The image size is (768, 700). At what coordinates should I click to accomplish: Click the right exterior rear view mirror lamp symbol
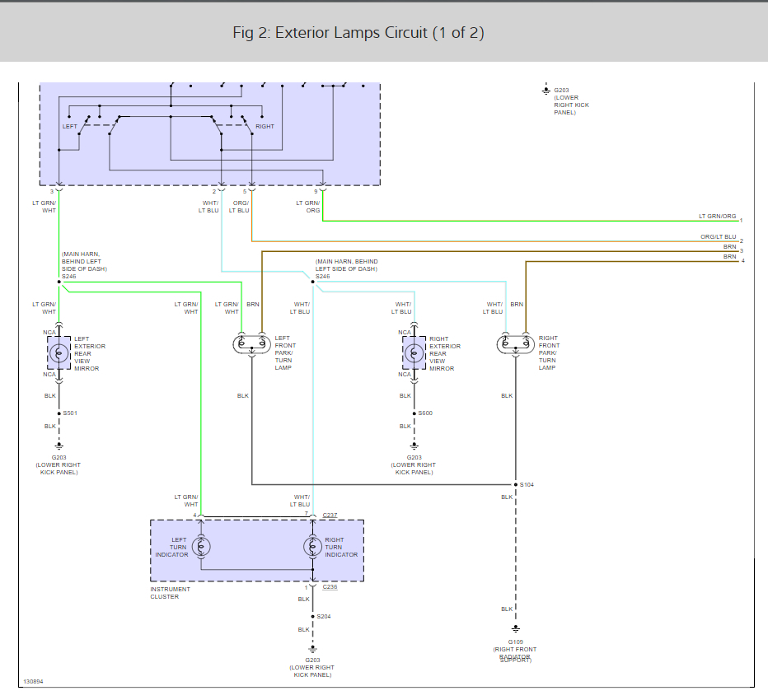(414, 353)
